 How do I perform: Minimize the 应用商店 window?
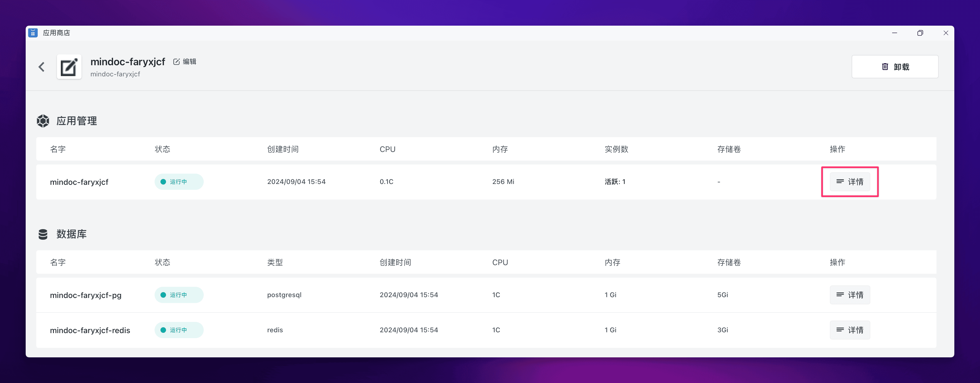tap(894, 33)
